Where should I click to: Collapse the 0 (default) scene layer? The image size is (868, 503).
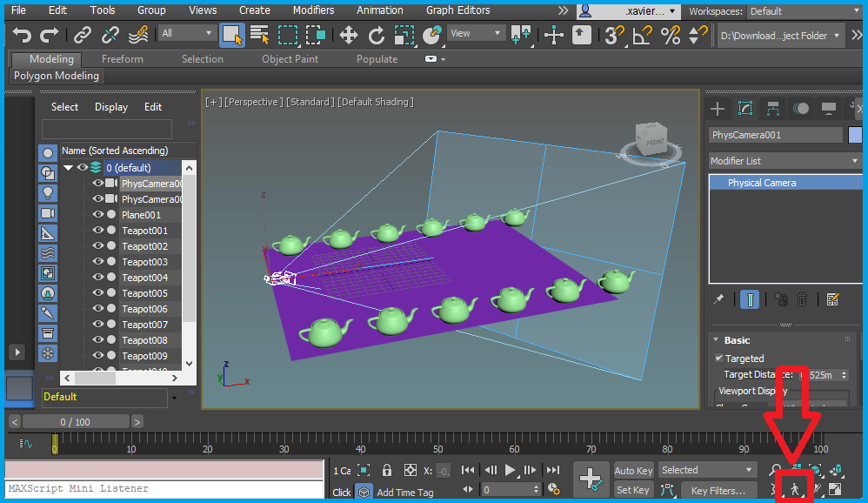coord(68,167)
